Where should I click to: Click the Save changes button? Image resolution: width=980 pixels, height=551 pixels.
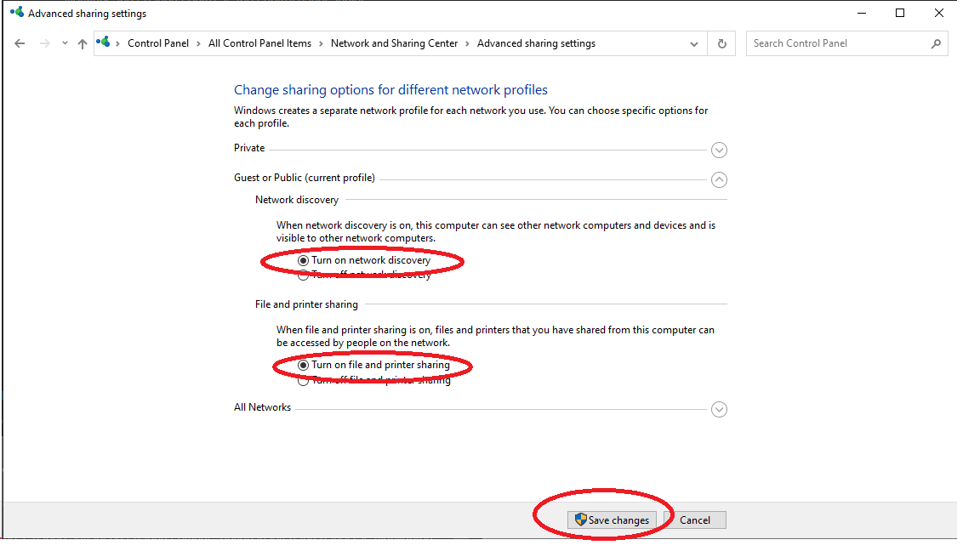612,520
